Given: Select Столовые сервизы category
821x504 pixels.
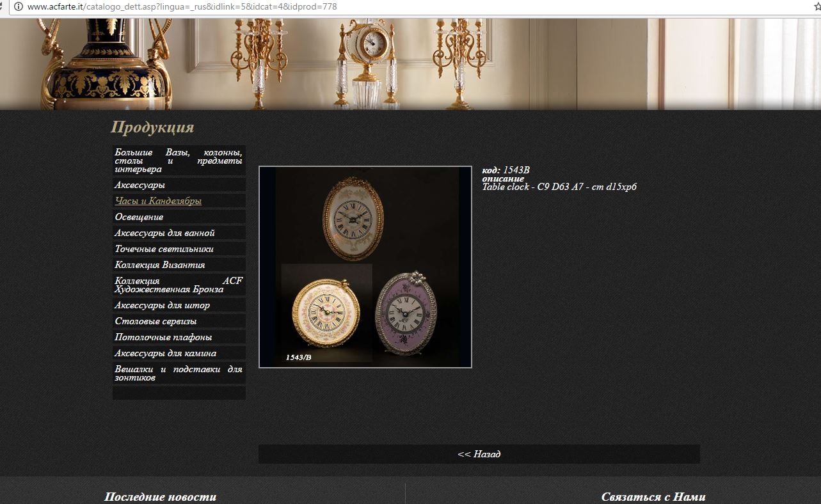Looking at the screenshot, I should click(x=179, y=321).
